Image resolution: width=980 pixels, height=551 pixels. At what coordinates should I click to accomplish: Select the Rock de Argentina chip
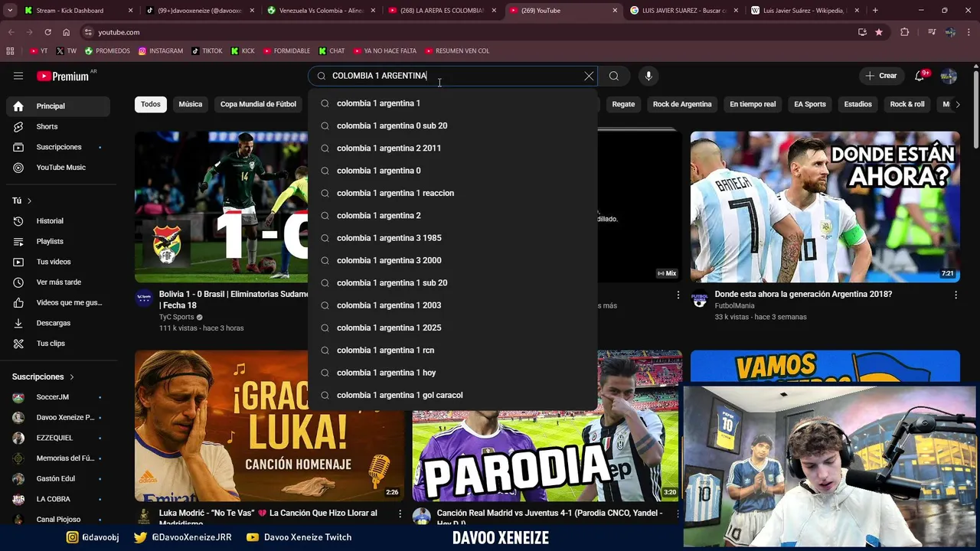coord(682,104)
